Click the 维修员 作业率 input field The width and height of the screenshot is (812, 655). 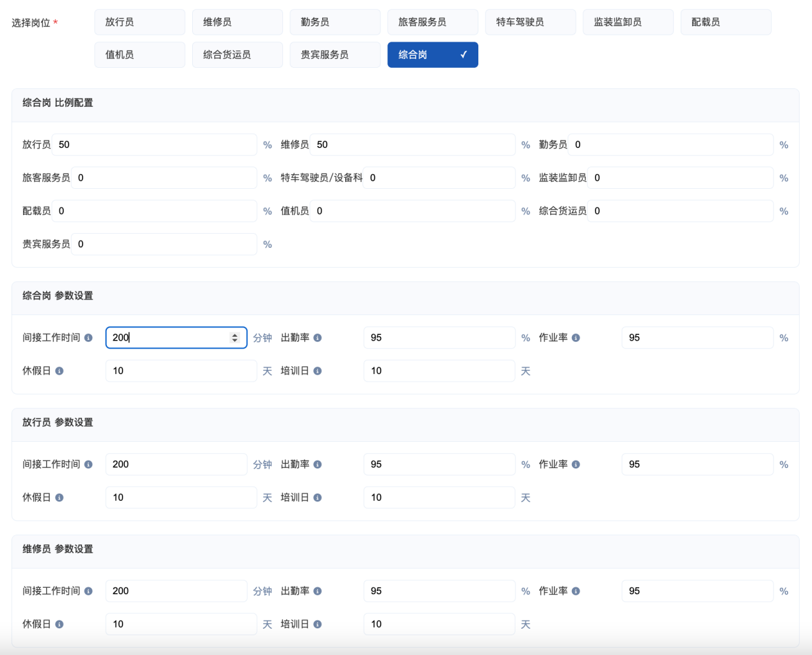697,592
